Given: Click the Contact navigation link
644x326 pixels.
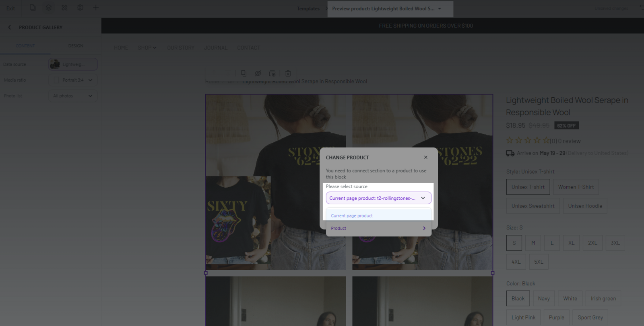Looking at the screenshot, I should [x=249, y=48].
